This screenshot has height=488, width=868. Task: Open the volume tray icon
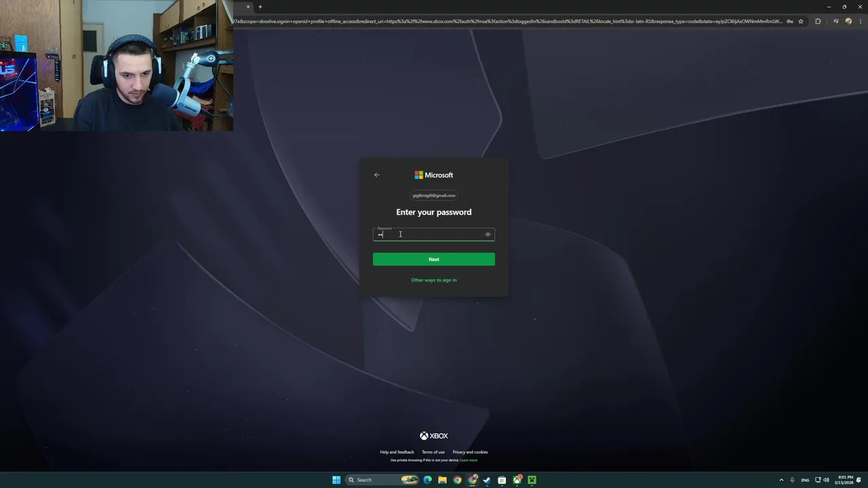click(x=826, y=480)
